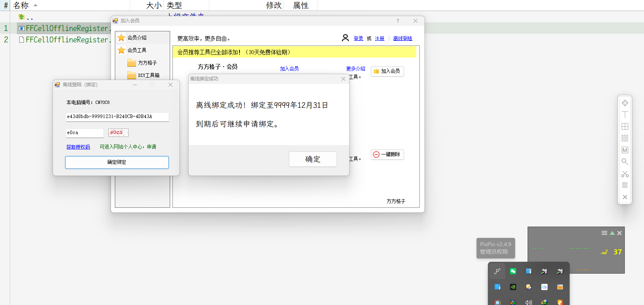Click the crosshair target icon in floating toolbar
644x305 pixels.
(x=625, y=103)
